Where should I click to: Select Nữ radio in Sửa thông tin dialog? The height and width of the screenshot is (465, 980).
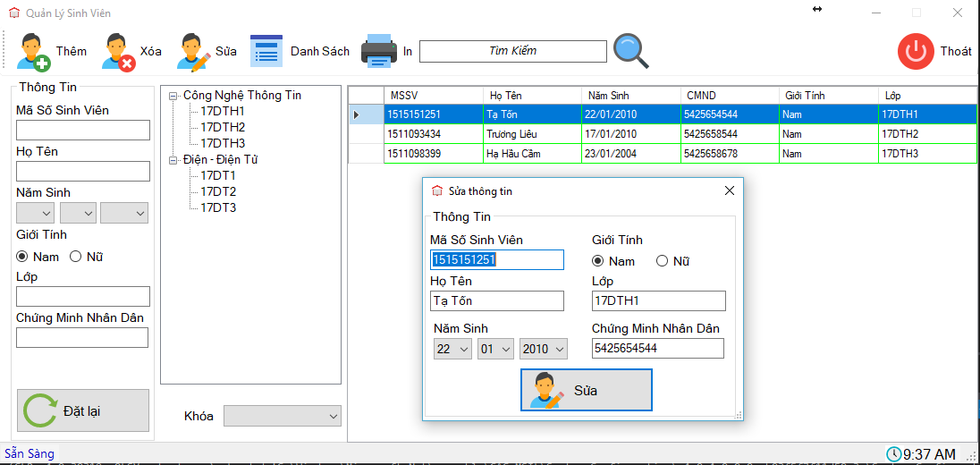click(663, 261)
